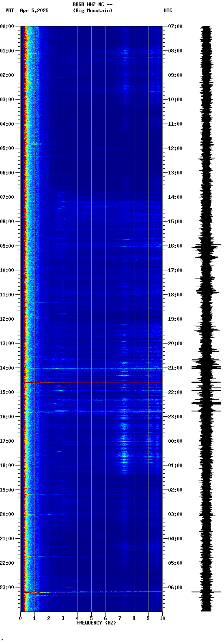Click the 10 Hz frequency tick label
The image size is (224, 644).
[x=162, y=618]
